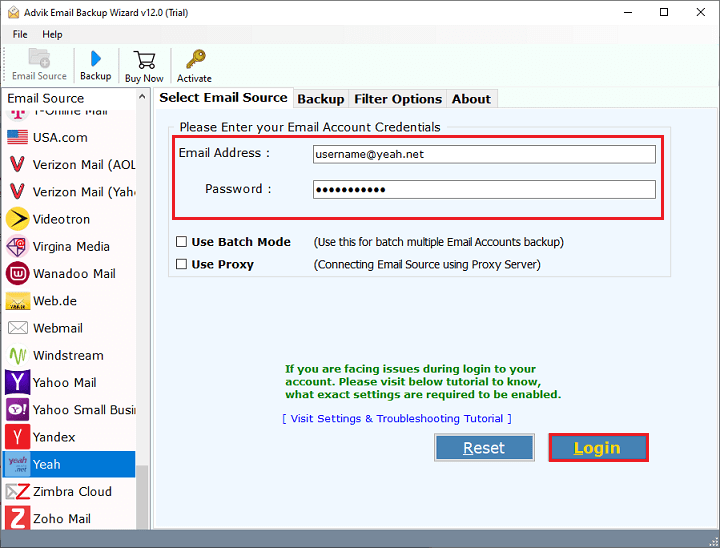Select the Wanadoo Mail icon
Screen dimensions: 720x548
17,274
